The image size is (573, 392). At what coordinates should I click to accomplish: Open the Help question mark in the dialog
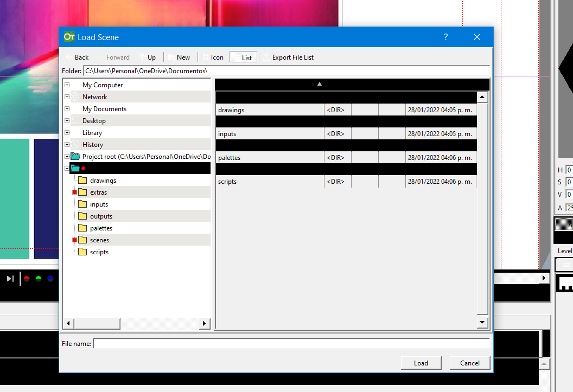pyautogui.click(x=445, y=37)
